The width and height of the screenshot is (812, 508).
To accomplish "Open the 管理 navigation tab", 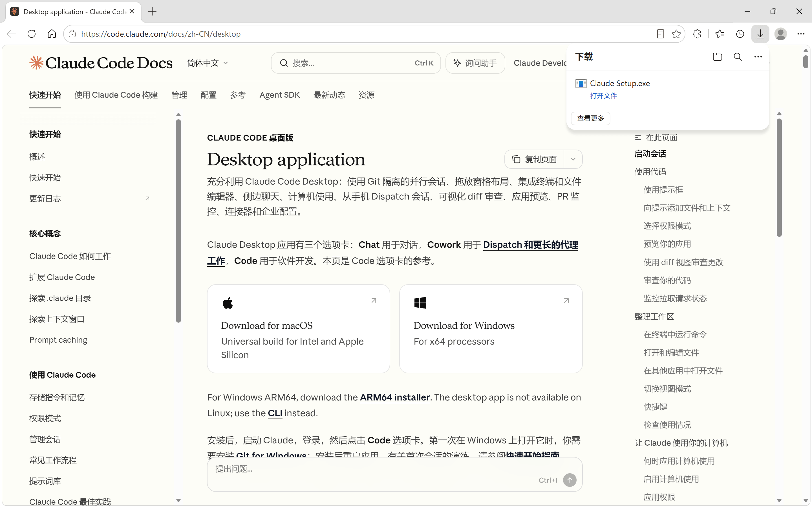I will click(179, 95).
